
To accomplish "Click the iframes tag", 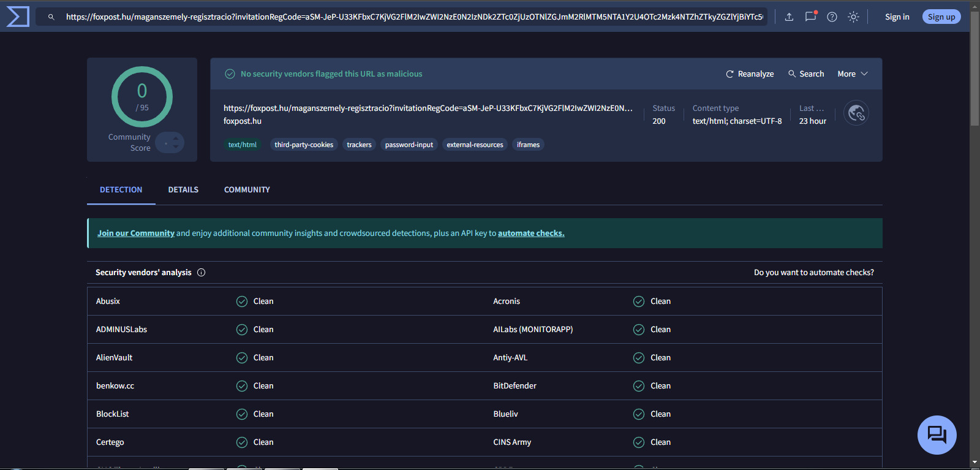I will click(528, 145).
